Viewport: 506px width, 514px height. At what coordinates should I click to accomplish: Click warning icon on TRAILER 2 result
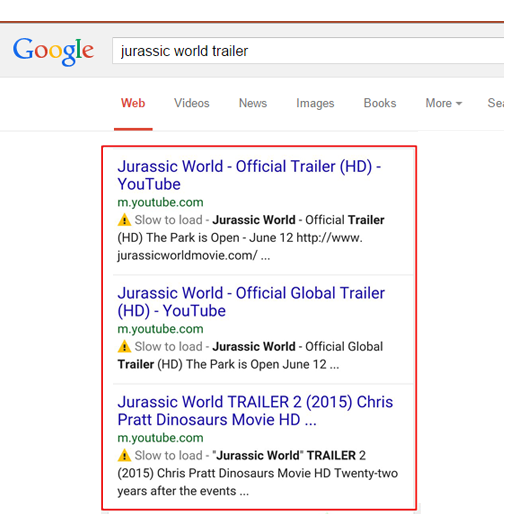click(124, 455)
